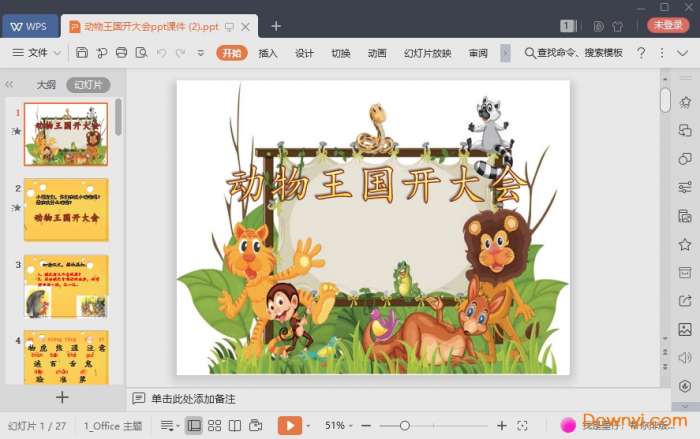Expand the quick access toolbar dropdown
The width and height of the screenshot is (700, 439).
(201, 53)
